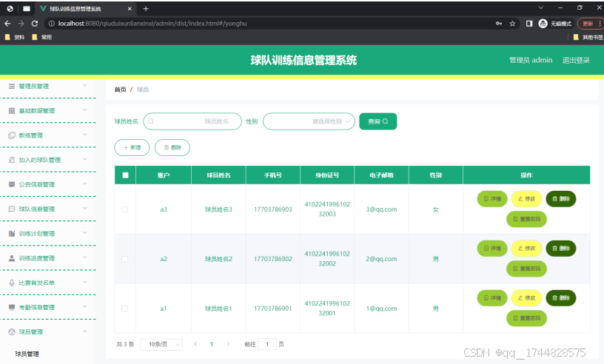
Task: Click the 球队信息管理 message icon
Action: (x=12, y=209)
